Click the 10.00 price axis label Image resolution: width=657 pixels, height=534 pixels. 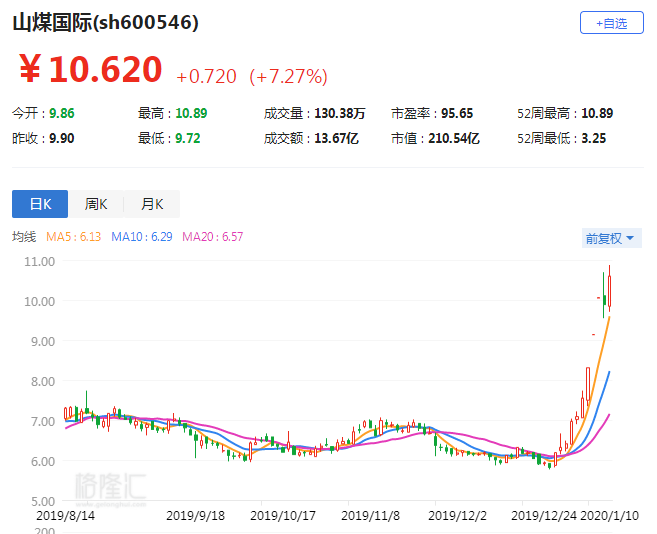pos(39,301)
